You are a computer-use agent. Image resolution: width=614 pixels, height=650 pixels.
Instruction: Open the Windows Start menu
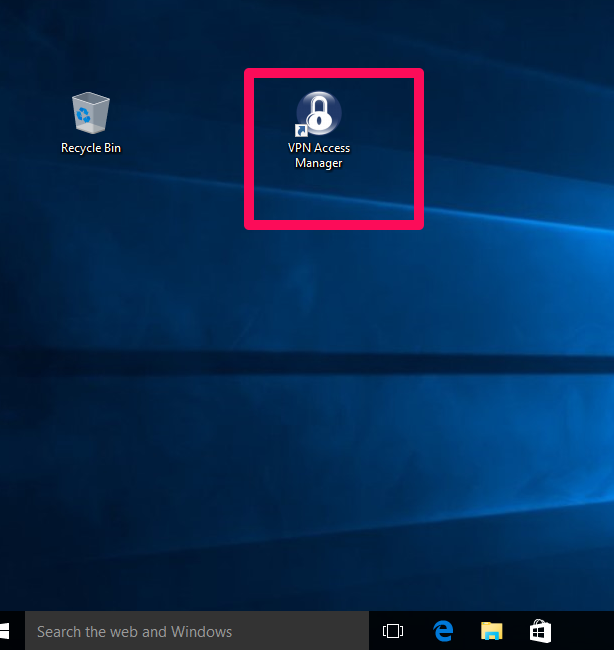click(4, 631)
